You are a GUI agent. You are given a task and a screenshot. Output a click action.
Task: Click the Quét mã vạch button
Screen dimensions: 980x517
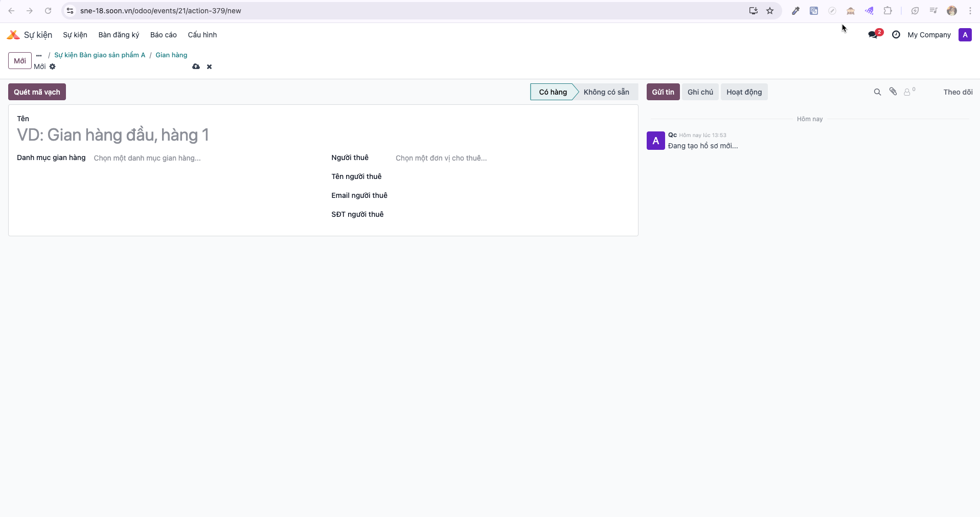pos(37,92)
